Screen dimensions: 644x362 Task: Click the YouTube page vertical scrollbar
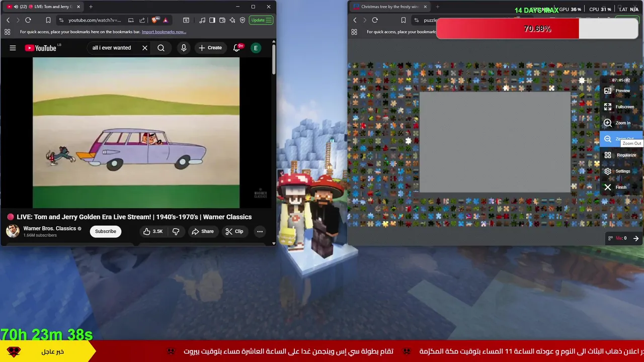coord(274,60)
